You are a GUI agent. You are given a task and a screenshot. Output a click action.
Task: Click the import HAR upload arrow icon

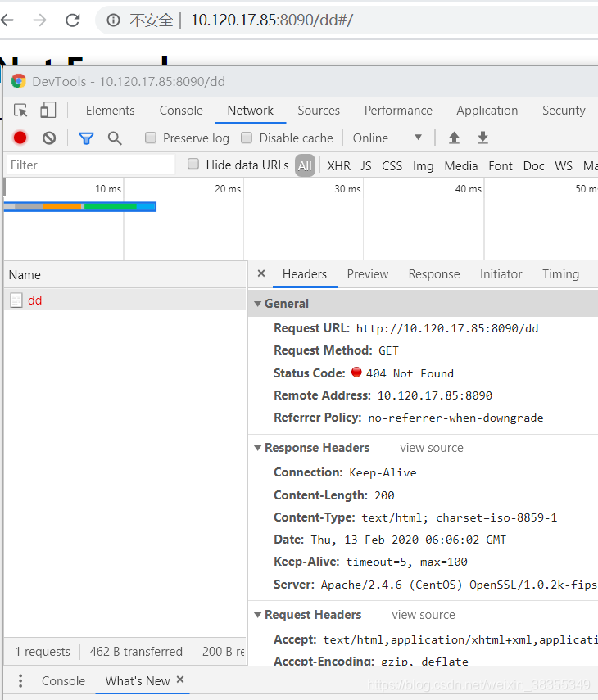pos(454,138)
